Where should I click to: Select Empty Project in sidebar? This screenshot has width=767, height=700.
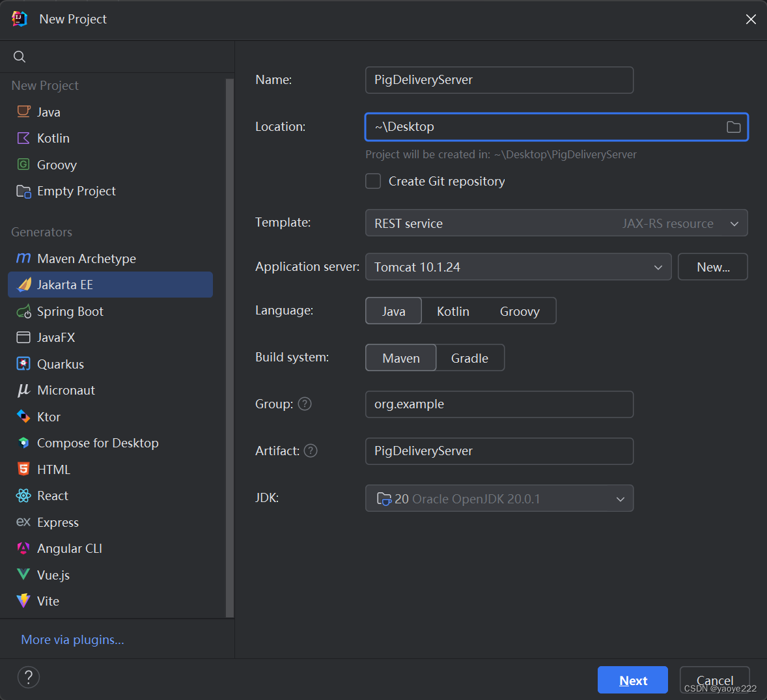(111, 191)
